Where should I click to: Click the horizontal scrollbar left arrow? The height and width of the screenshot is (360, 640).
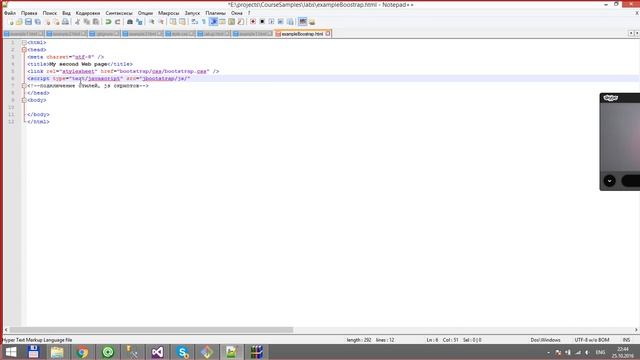[6, 330]
